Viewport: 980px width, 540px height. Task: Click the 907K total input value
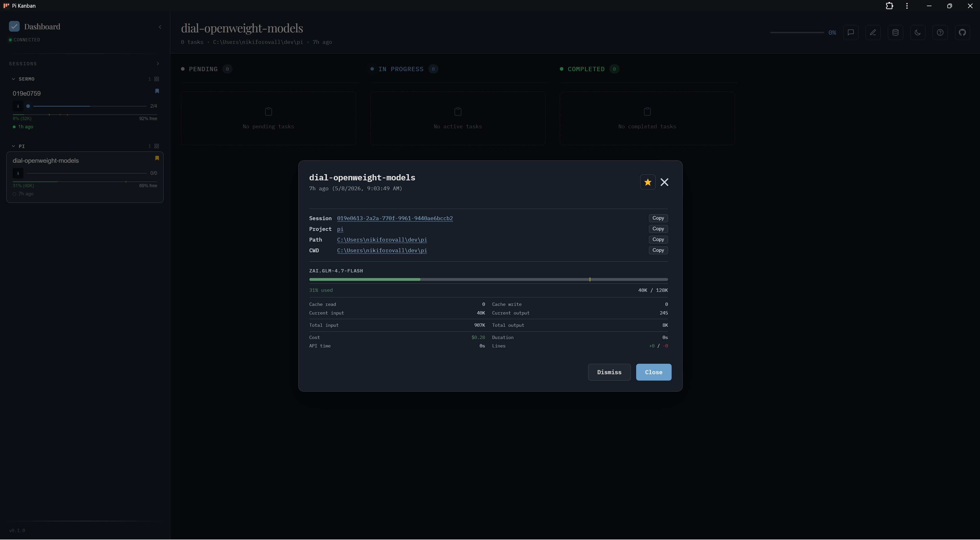[x=479, y=325]
